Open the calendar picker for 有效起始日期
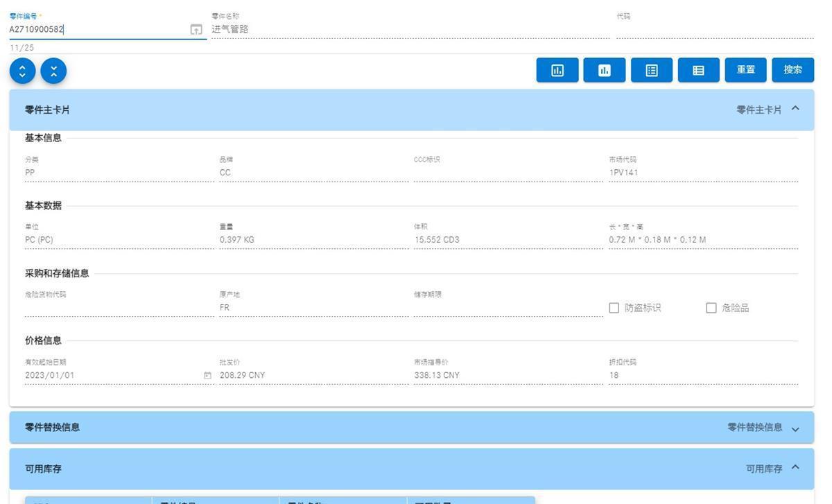 [x=207, y=376]
